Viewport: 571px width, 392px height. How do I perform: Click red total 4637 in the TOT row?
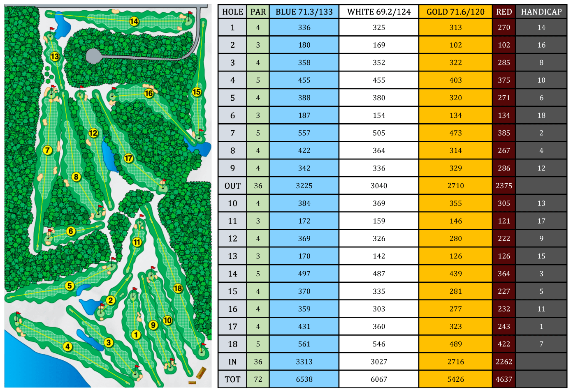point(504,379)
